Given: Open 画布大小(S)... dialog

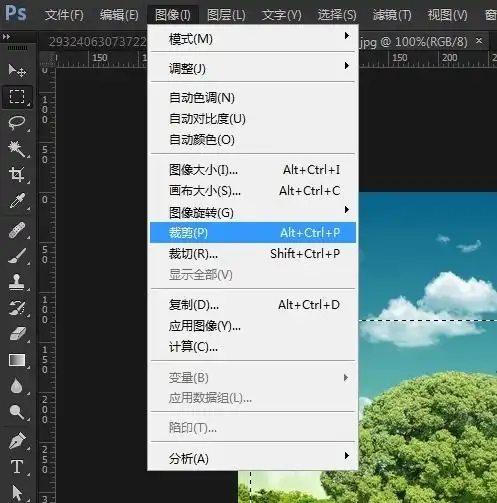Looking at the screenshot, I should coord(253,191).
